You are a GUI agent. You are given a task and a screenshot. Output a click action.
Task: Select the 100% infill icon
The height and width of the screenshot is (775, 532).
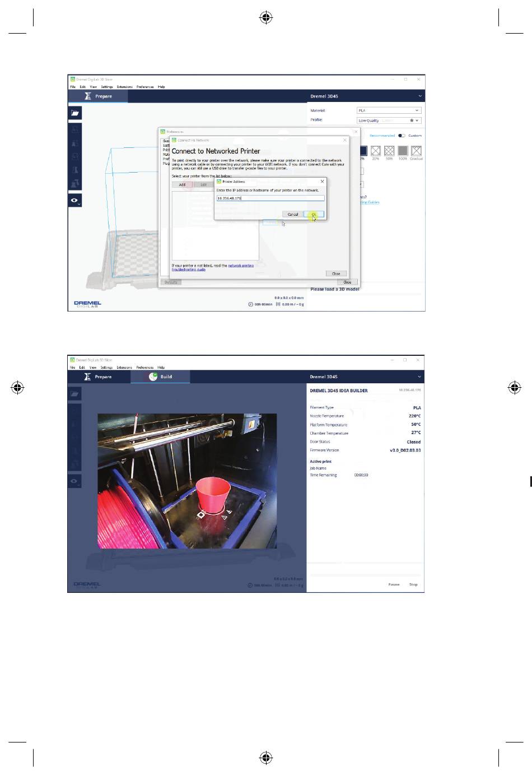[x=403, y=150]
